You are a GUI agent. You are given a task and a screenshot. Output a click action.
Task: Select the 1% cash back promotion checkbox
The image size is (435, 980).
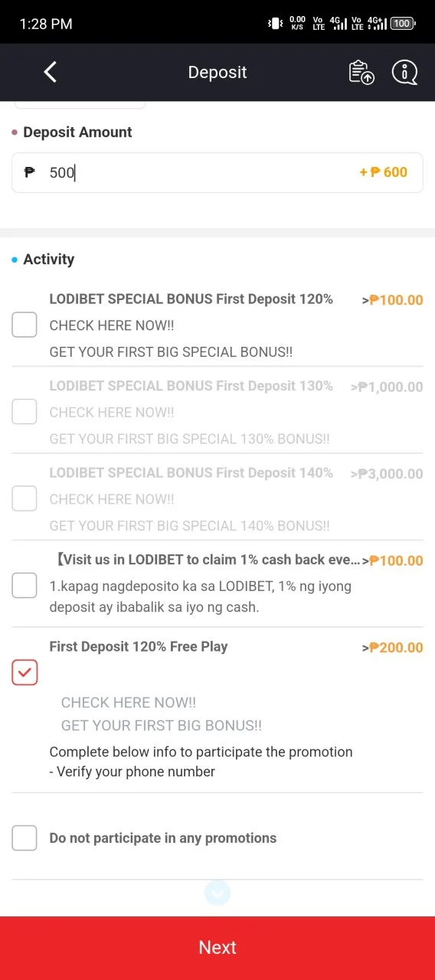coord(25,586)
